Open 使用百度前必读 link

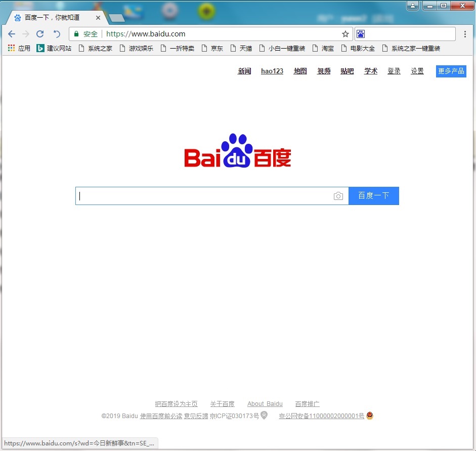coord(161,416)
